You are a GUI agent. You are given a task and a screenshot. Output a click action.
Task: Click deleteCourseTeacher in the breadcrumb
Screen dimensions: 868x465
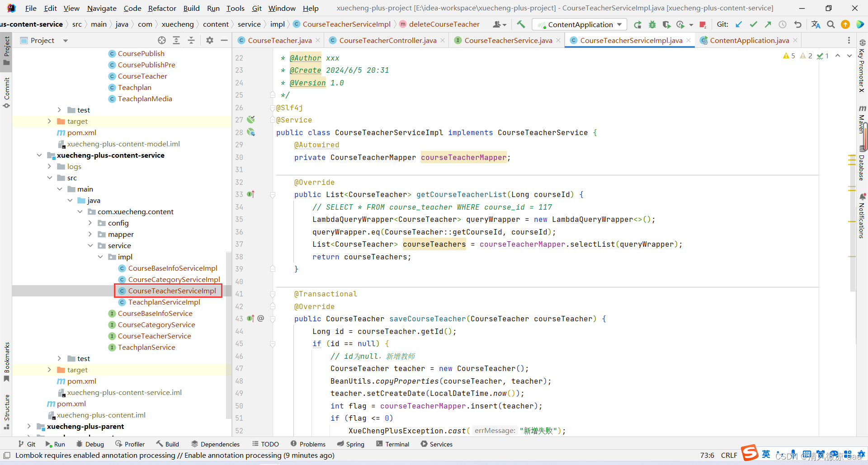(x=444, y=24)
